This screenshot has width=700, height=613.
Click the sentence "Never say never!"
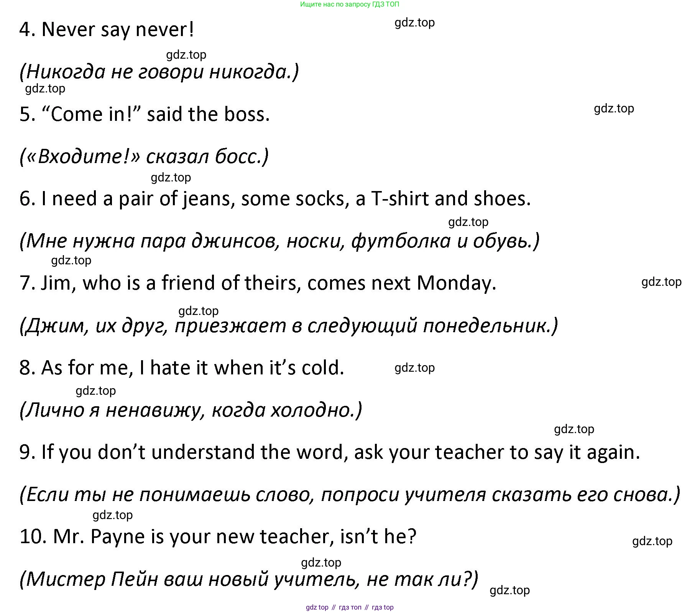click(107, 30)
